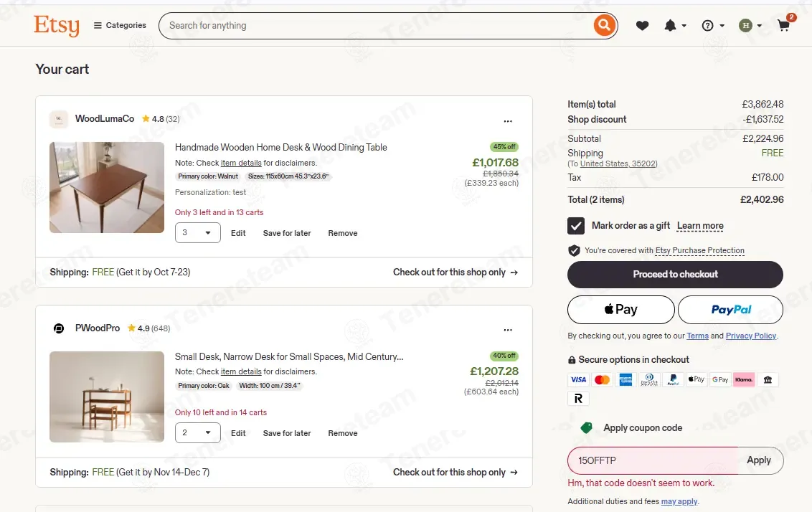This screenshot has height=512, width=812.
Task: Open more options for WoodLumaCo
Action: [x=508, y=121]
